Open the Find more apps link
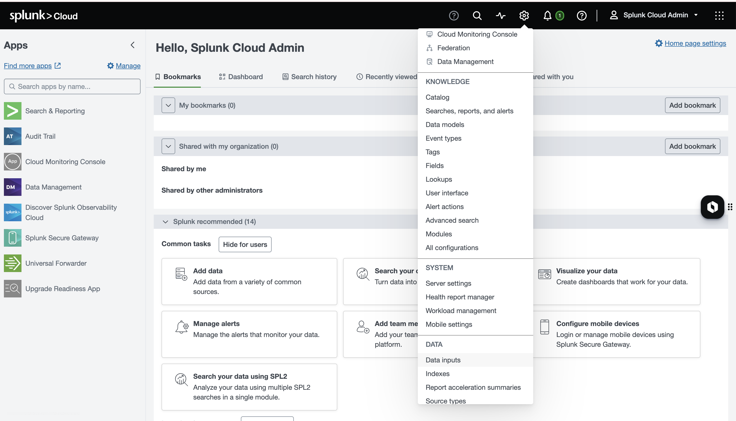Screen dimensions: 736x421 tap(32, 66)
